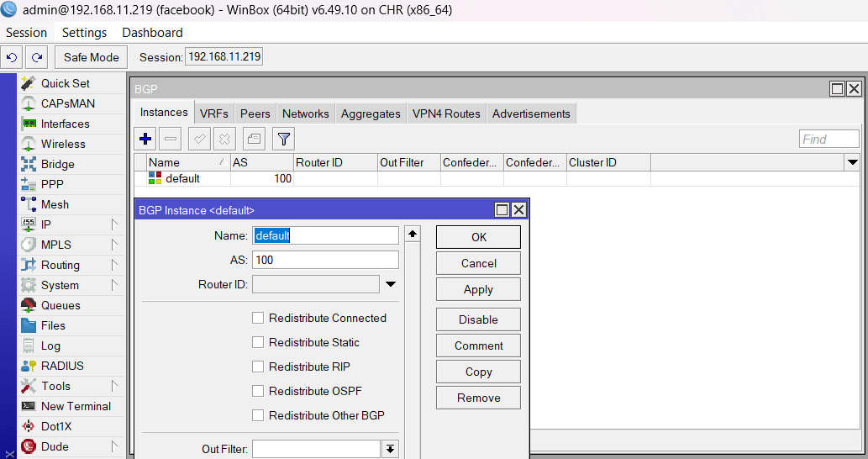Toggle Safe Mode button
This screenshot has width=868, height=459.
coord(92,57)
